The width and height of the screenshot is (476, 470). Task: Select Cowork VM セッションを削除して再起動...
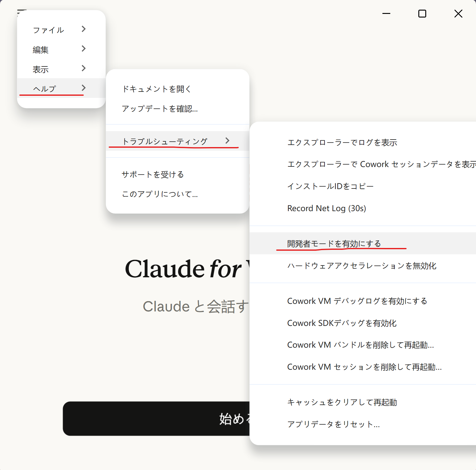coord(363,367)
